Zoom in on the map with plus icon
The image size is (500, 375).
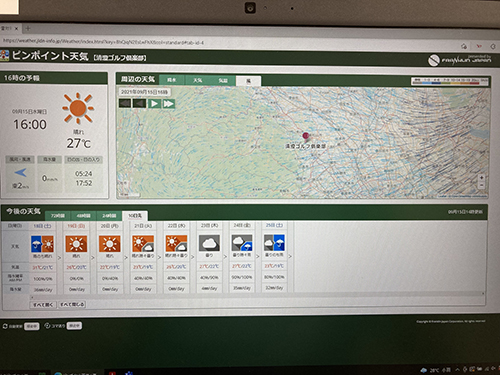pos(481,178)
